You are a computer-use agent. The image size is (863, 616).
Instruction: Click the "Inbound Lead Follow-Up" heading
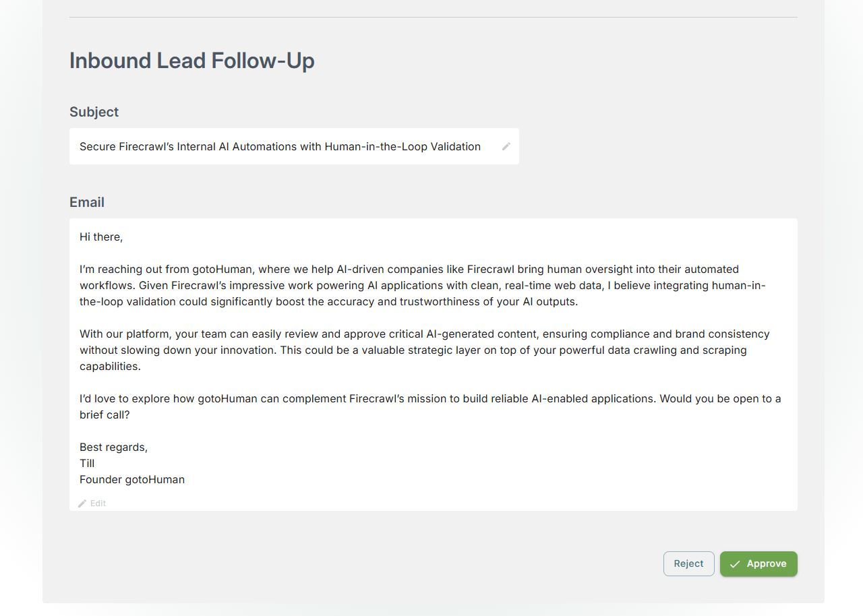(x=192, y=61)
